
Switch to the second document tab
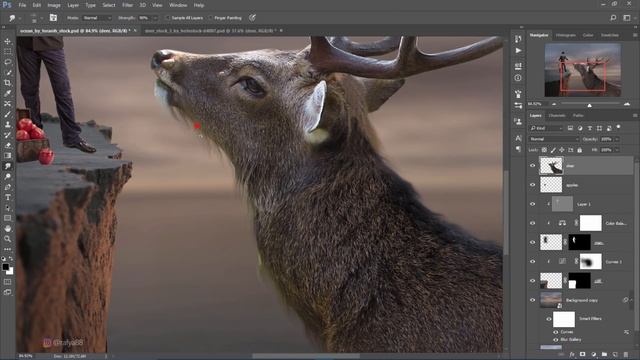[x=210, y=31]
